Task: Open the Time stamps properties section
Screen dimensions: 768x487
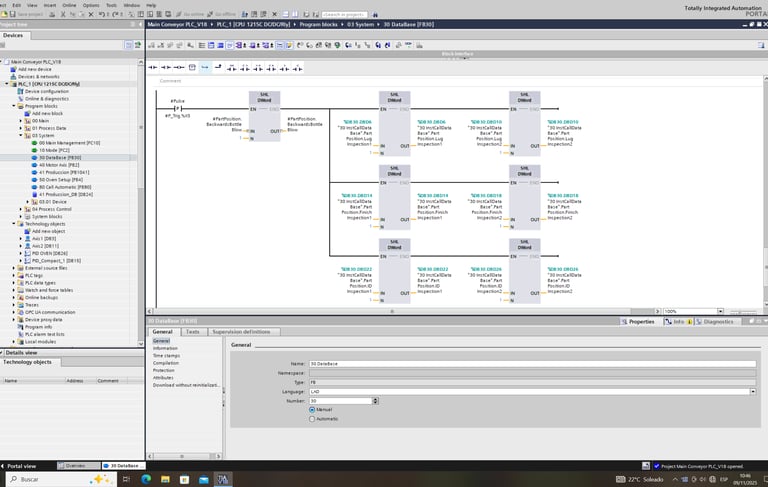Action: click(x=166, y=355)
